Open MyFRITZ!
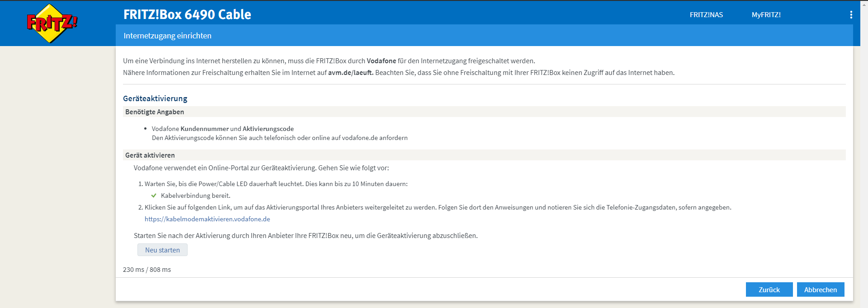The height and width of the screenshot is (308, 868). tap(766, 15)
